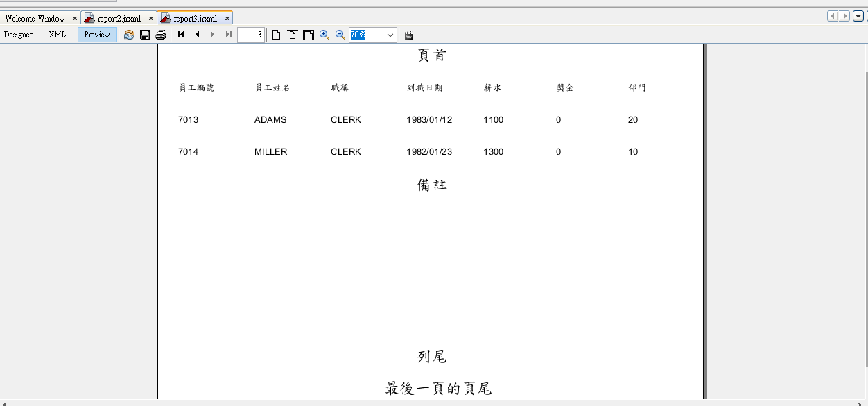Open the document list dropdown arrow
The image size is (868, 406).
[858, 16]
